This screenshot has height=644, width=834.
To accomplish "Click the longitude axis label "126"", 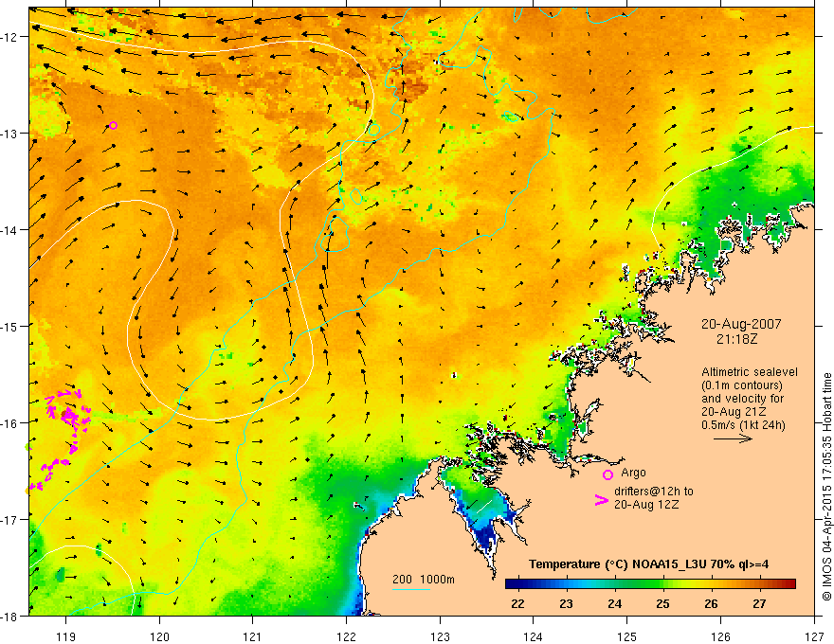I will 720,636.
